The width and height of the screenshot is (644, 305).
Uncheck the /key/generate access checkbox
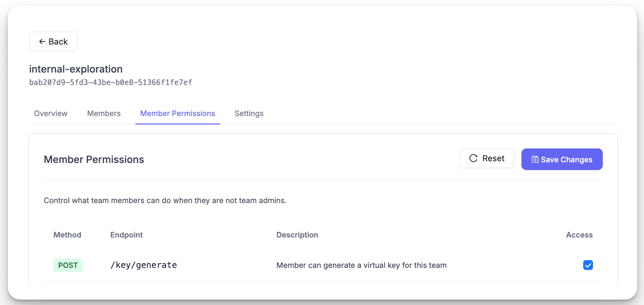pyautogui.click(x=588, y=265)
